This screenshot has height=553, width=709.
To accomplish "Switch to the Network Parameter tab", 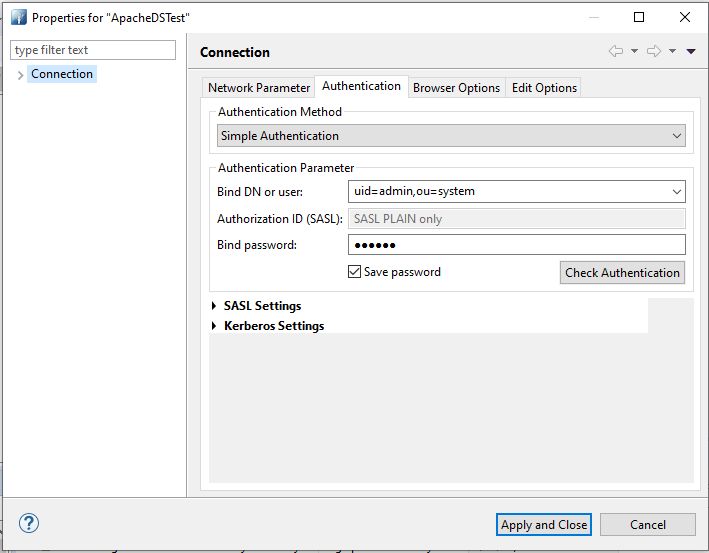I will [259, 88].
